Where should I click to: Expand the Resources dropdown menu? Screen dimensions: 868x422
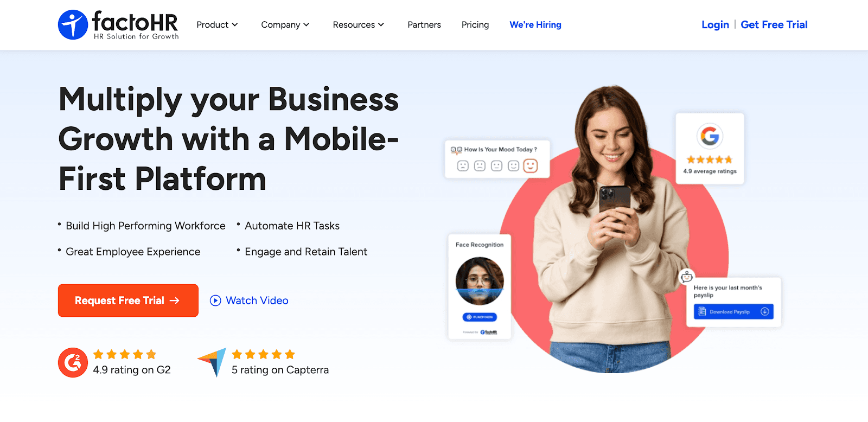click(359, 25)
